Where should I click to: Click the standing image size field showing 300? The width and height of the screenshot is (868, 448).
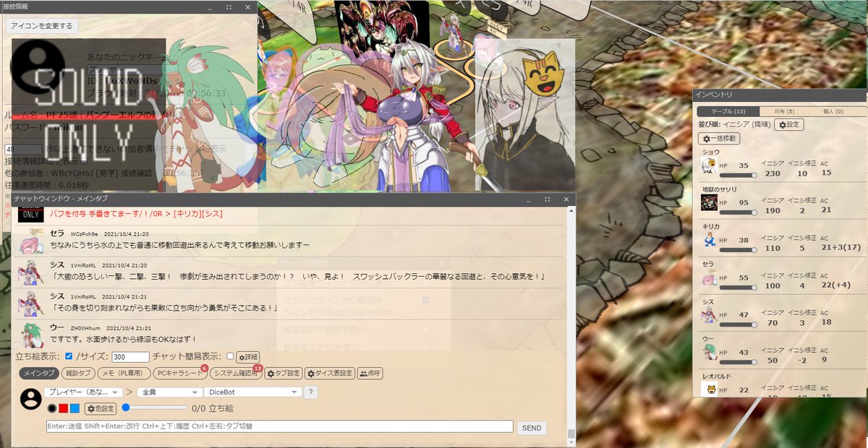131,357
